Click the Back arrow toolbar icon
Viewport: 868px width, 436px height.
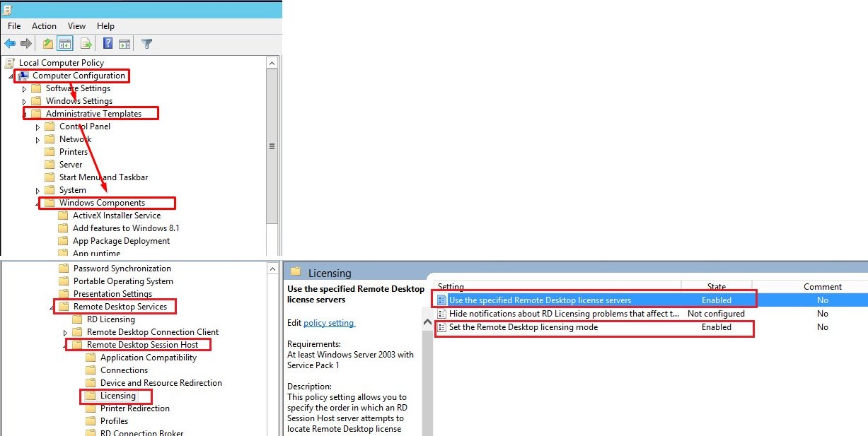coord(11,44)
